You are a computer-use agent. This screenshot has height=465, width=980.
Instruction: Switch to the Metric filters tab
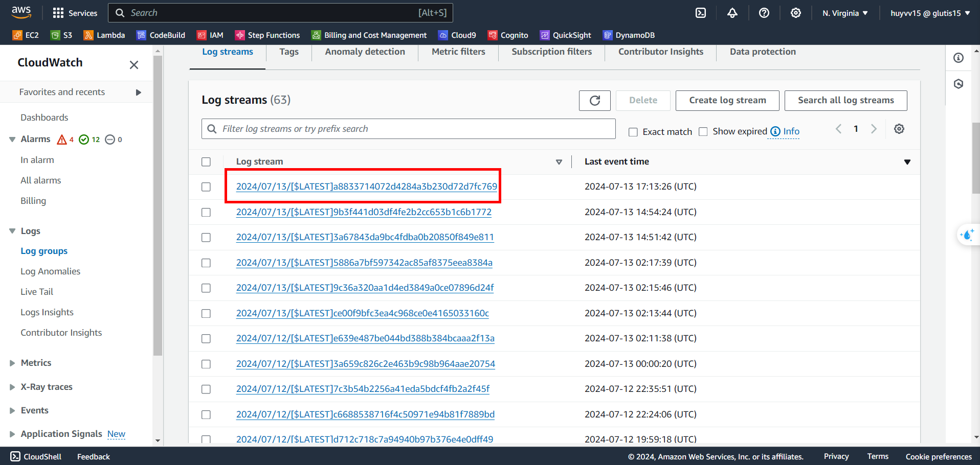[x=458, y=52]
